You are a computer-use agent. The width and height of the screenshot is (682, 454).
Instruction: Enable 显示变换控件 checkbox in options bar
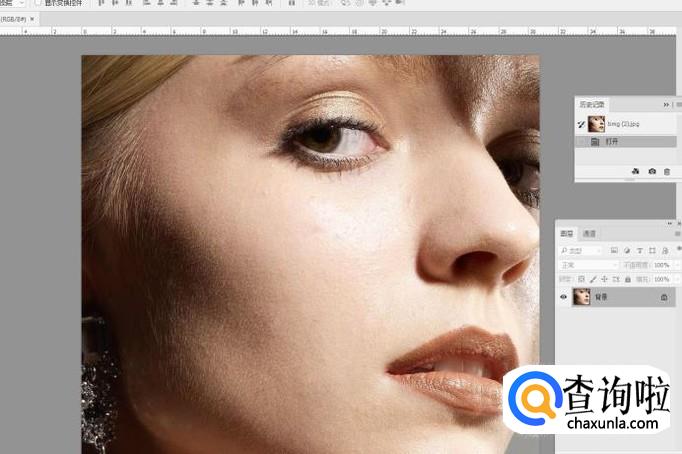tap(38, 3)
